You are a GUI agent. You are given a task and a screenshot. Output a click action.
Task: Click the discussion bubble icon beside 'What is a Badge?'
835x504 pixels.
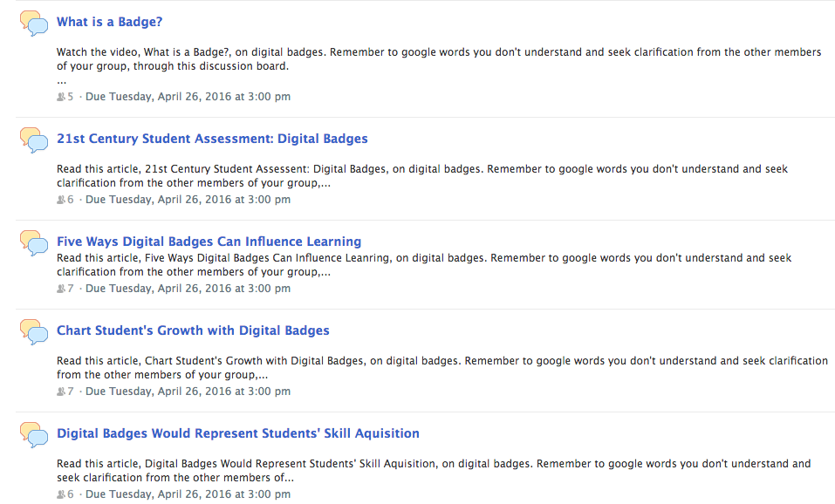(33, 24)
